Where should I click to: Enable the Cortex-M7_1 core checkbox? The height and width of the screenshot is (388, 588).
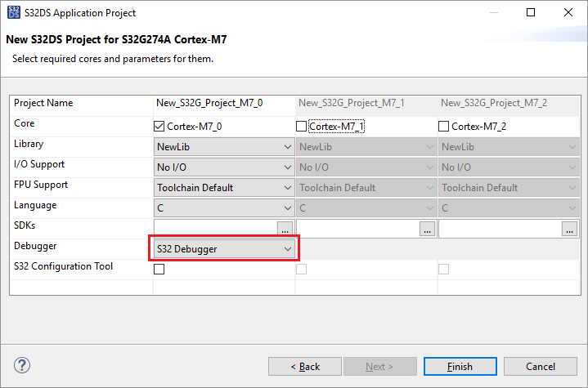(301, 127)
